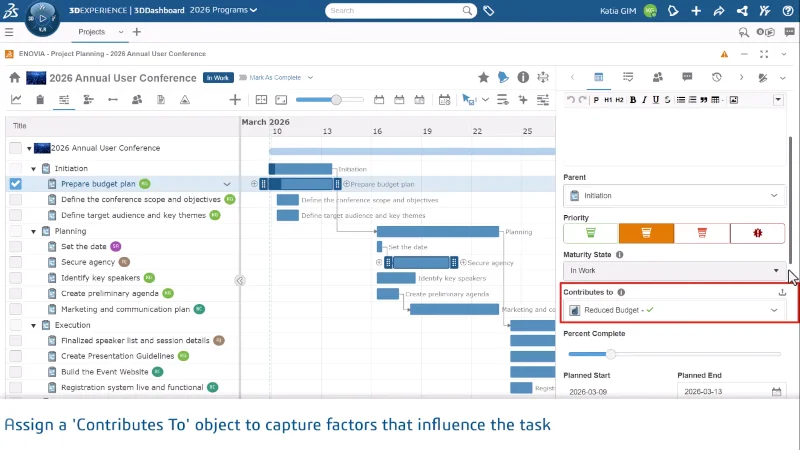
Task: Apply bold formatting in description editor
Action: pyautogui.click(x=633, y=100)
